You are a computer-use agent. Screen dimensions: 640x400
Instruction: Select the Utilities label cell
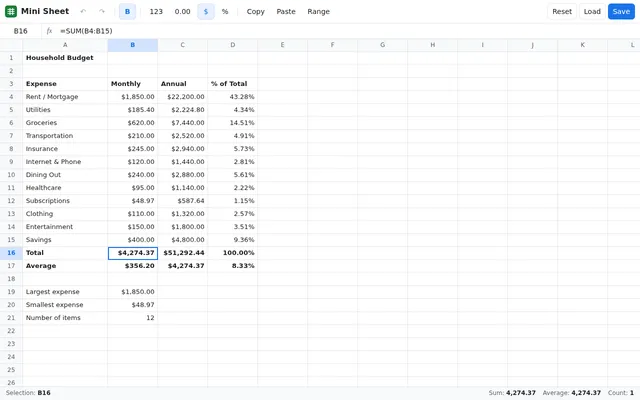(65, 110)
